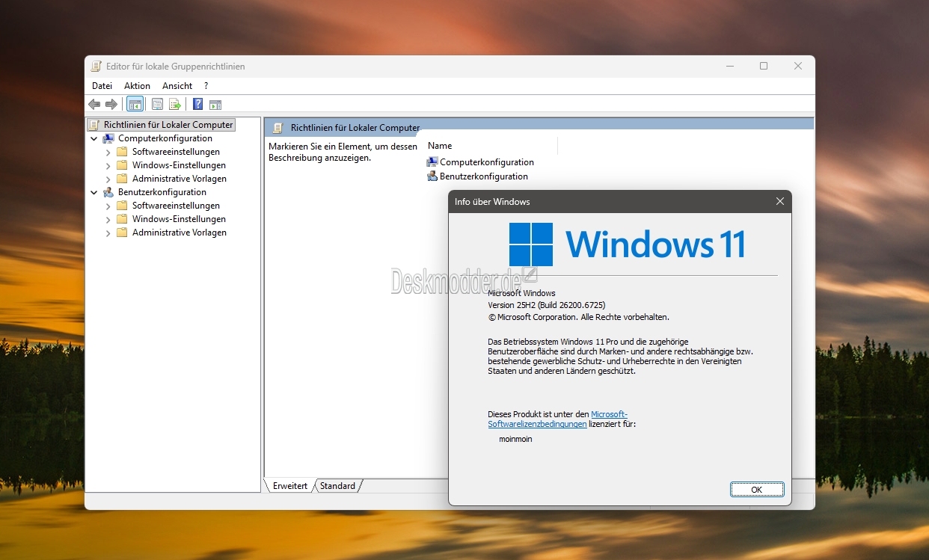This screenshot has width=929, height=560.
Task: Open Properties via the toolbar icon
Action: [x=157, y=105]
